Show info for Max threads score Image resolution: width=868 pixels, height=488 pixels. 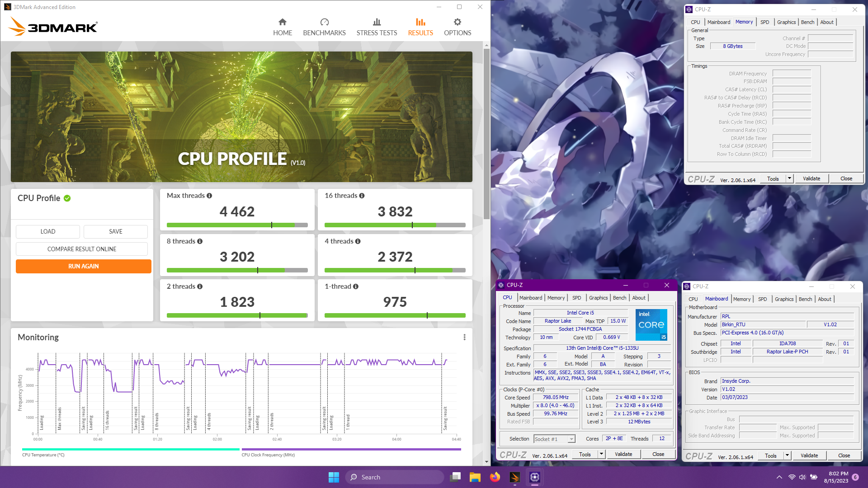point(209,196)
